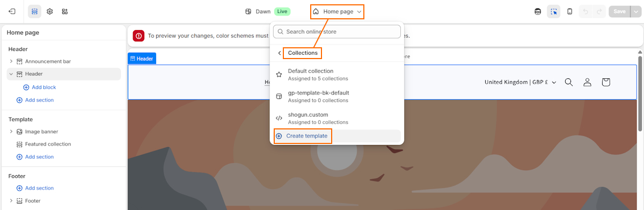Click the Footer section icon
This screenshot has width=644, height=210.
[20, 201]
